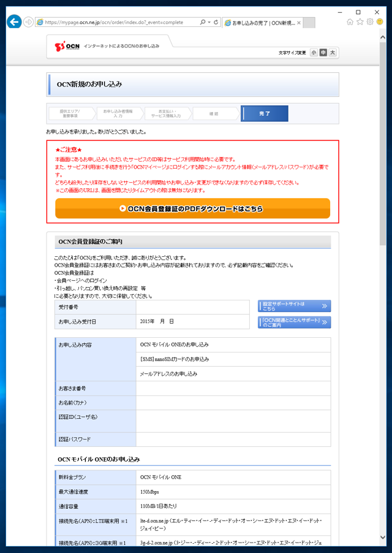The width and height of the screenshot is (392, 553).
Task: Click the date value 2015年 月 日
Action: 157,322
